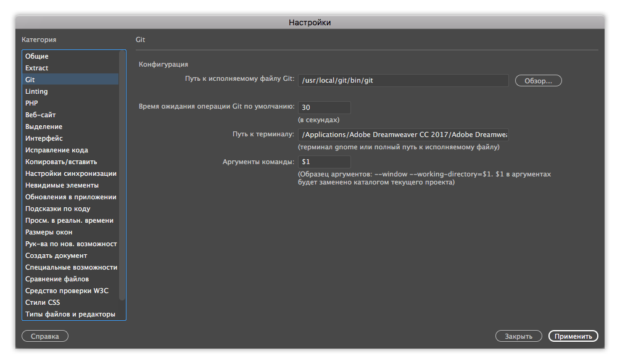Switch to the PHP settings category
Viewport: 620px width, 364px height.
coord(36,102)
